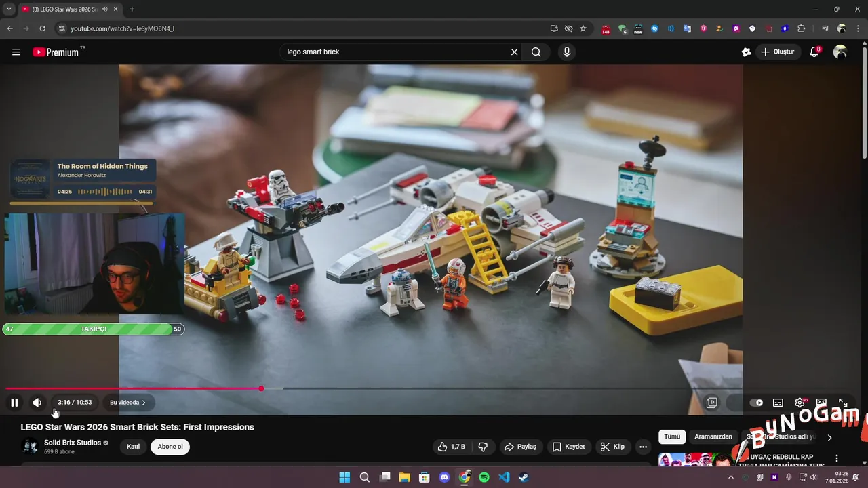The image size is (868, 488).
Task: Bookmark this page with star
Action: pos(583,28)
